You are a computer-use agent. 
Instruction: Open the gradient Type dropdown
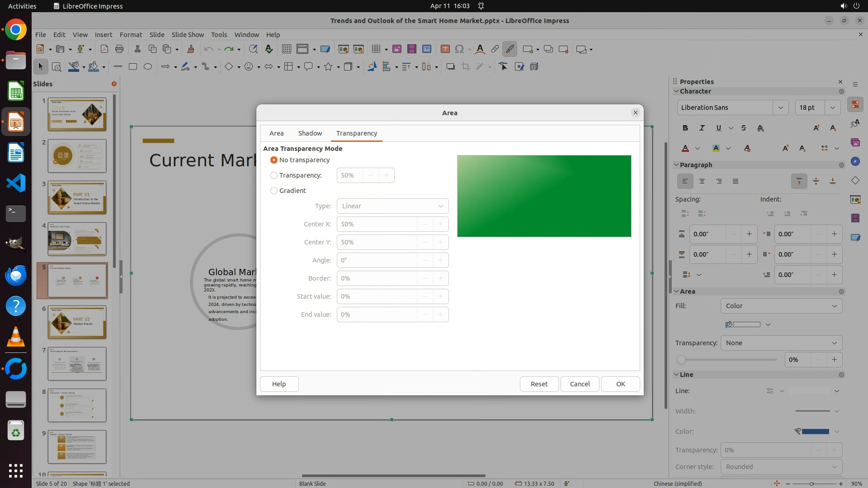point(392,206)
